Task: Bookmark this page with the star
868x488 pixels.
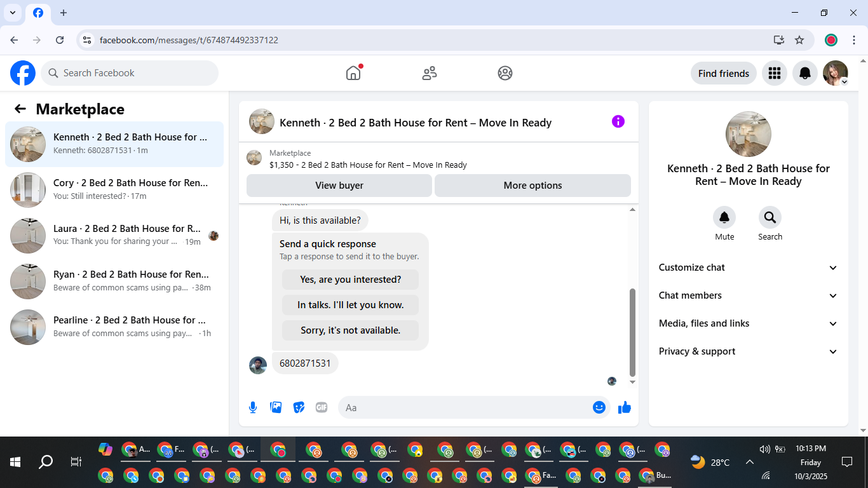Action: [x=799, y=40]
